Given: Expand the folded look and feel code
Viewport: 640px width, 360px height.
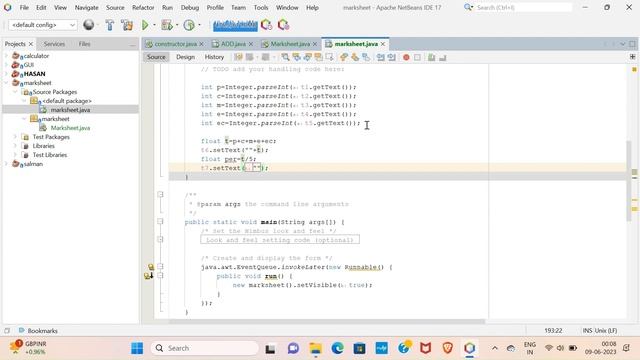Looking at the screenshot, I should [160, 240].
